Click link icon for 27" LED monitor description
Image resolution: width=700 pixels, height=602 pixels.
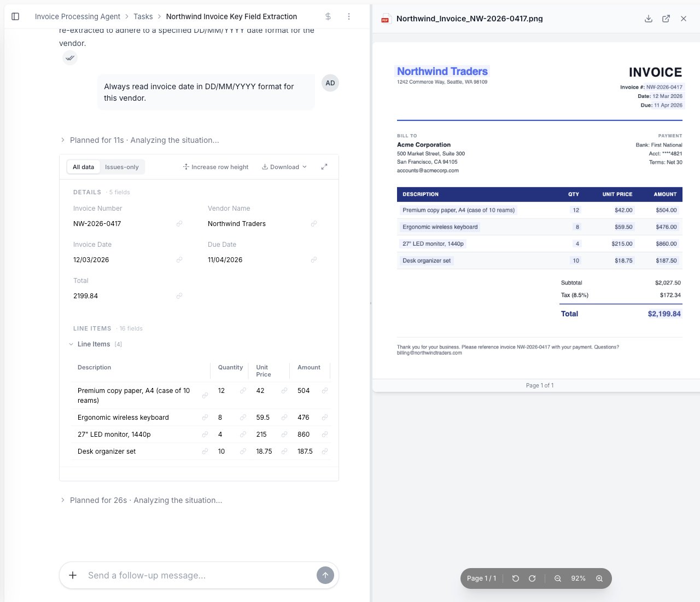pos(205,435)
